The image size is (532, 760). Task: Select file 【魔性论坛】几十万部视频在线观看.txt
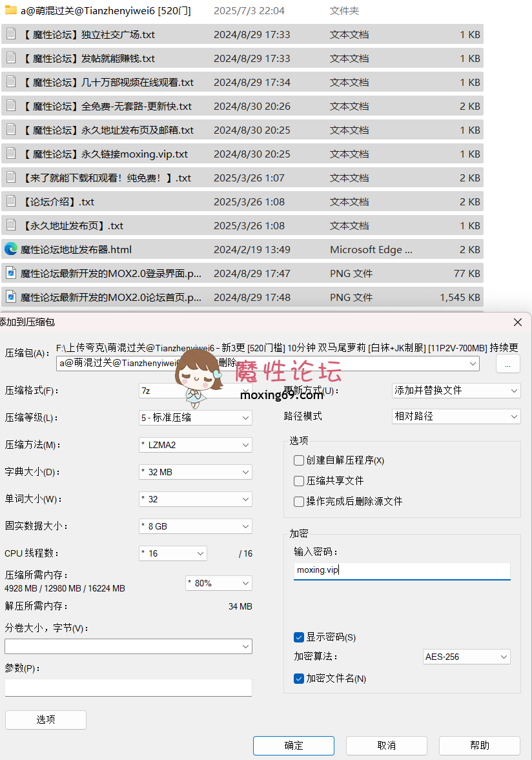pyautogui.click(x=242, y=83)
